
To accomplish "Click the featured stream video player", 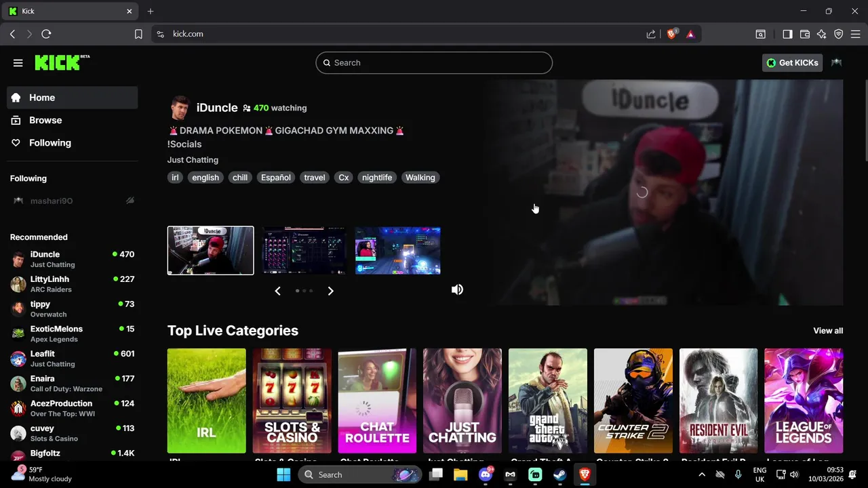I will click(664, 192).
